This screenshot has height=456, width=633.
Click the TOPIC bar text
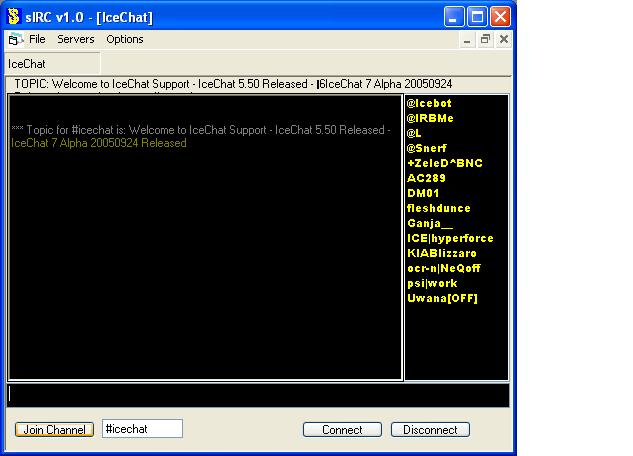pos(233,84)
